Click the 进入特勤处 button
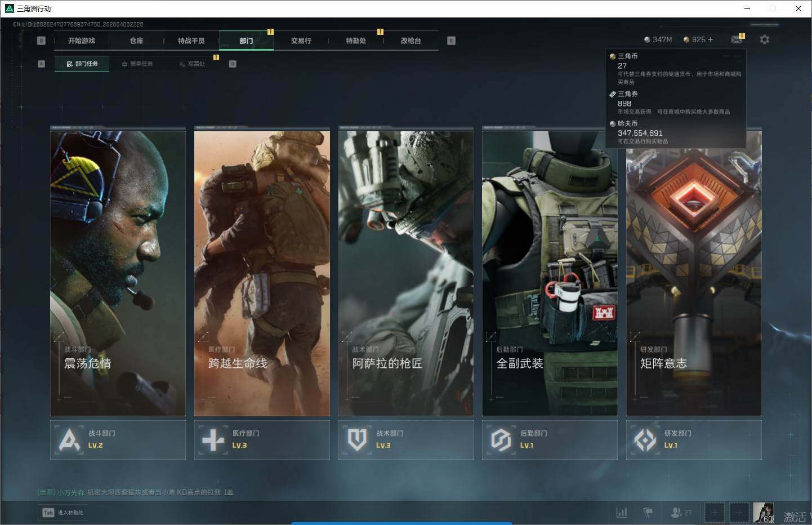Viewport: 812px width, 525px height. [64, 513]
